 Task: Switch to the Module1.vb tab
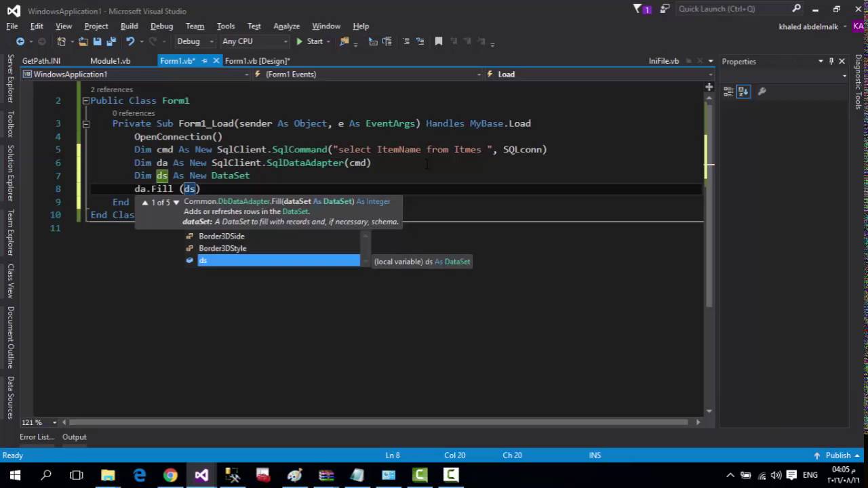click(x=110, y=61)
